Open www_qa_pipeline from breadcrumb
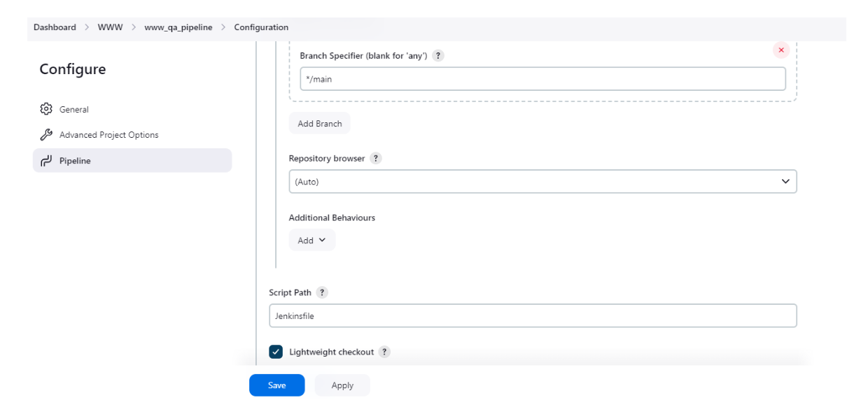The image size is (868, 414). tap(178, 27)
